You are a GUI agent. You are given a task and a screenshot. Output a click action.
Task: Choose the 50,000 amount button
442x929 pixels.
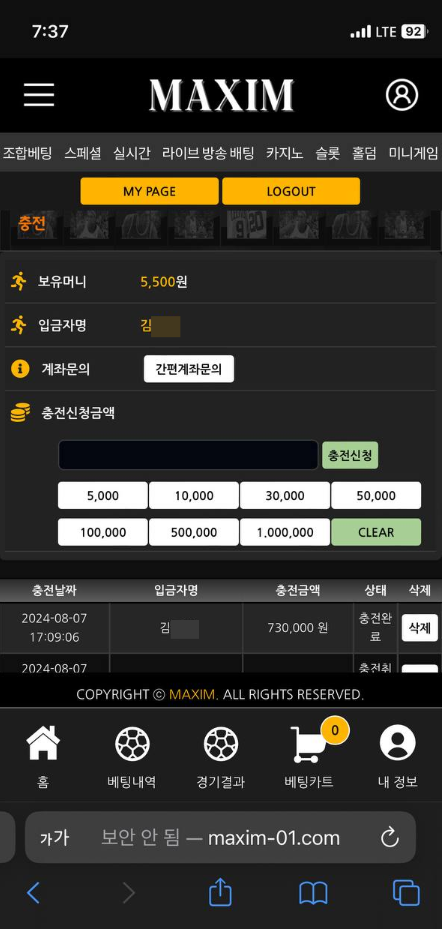376,495
